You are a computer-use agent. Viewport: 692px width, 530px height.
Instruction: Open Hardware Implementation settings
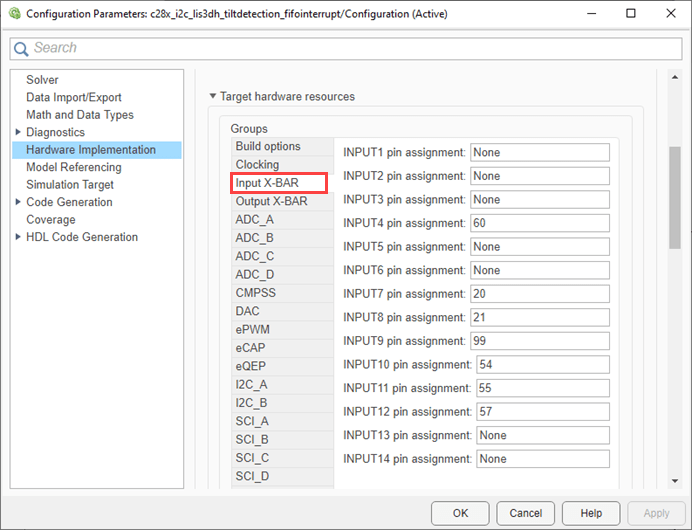click(x=90, y=150)
